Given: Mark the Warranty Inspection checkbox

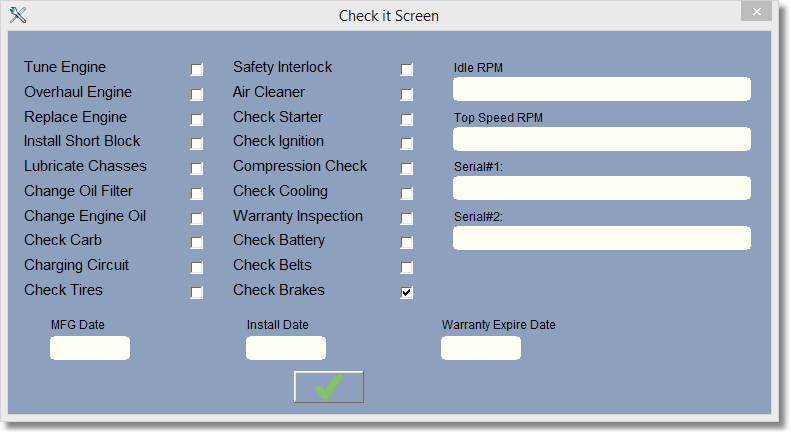Looking at the screenshot, I should pyautogui.click(x=407, y=219).
